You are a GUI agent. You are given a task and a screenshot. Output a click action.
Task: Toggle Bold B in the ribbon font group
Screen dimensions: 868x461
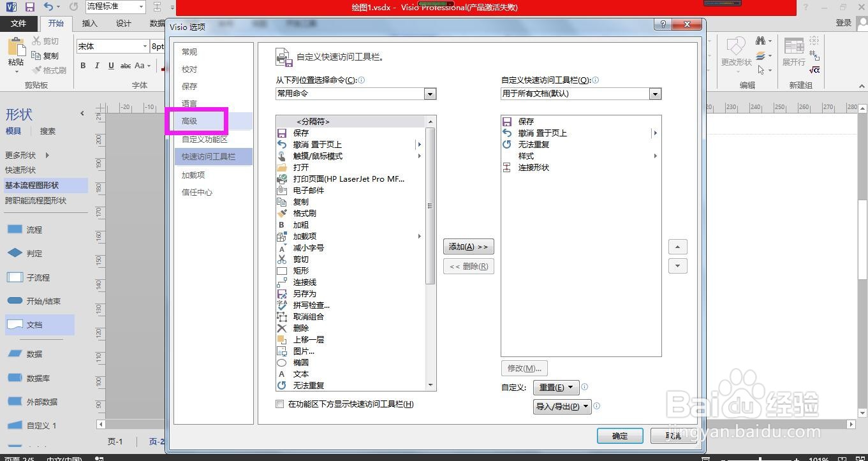click(83, 66)
